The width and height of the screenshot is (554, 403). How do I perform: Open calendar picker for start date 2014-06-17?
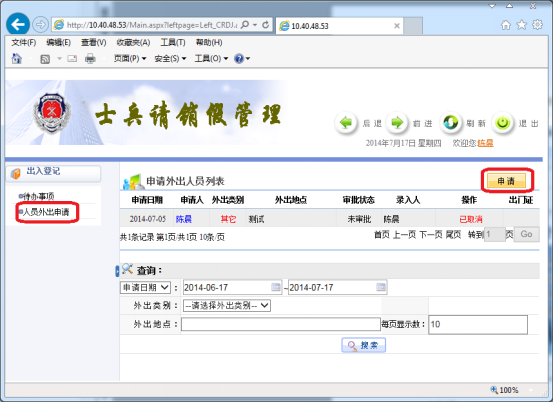pyautogui.click(x=276, y=287)
